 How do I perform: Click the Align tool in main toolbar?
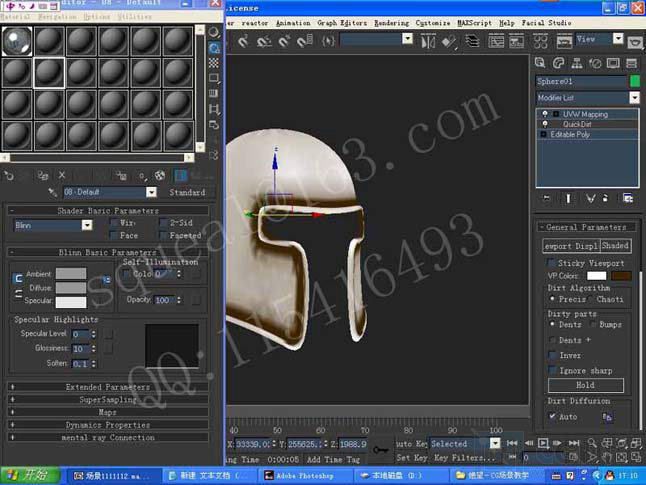(449, 41)
